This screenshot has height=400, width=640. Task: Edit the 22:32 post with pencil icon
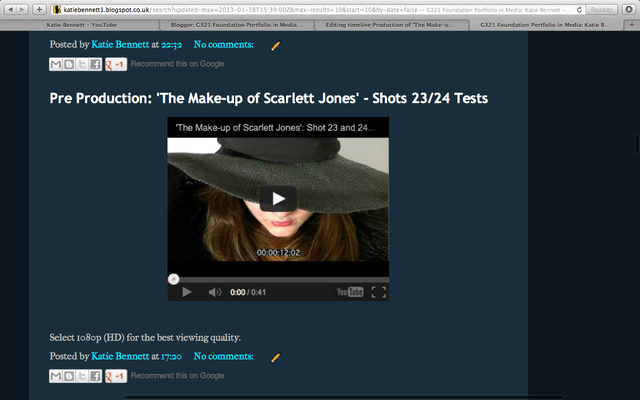tap(276, 46)
